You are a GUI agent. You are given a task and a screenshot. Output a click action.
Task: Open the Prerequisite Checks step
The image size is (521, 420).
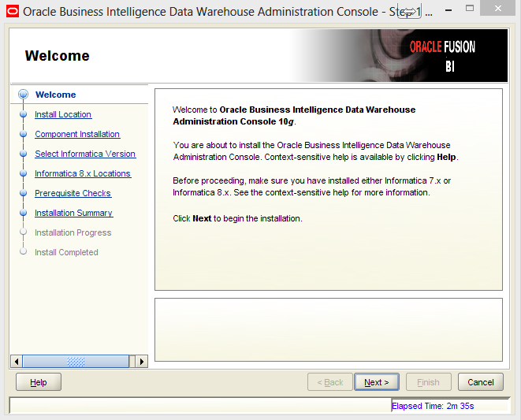click(x=73, y=193)
